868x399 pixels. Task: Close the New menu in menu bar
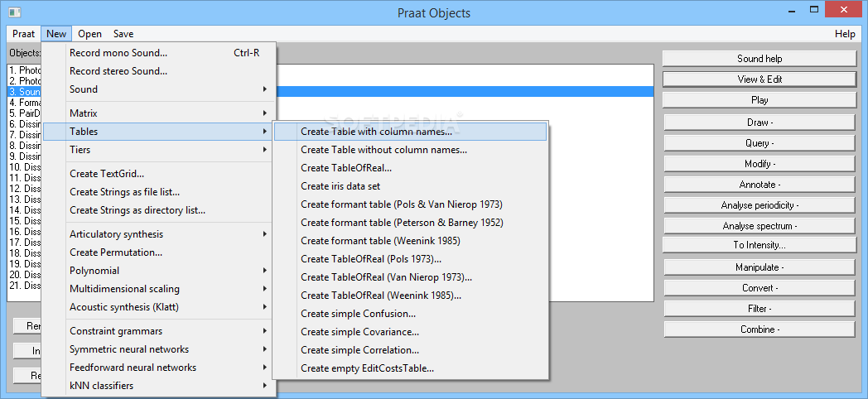(56, 34)
